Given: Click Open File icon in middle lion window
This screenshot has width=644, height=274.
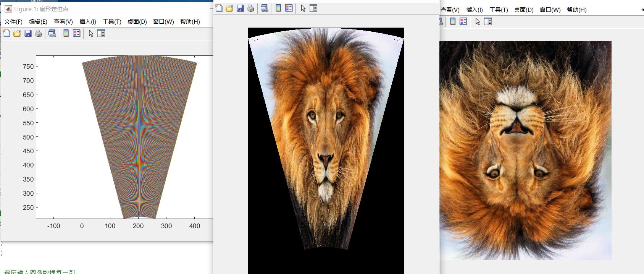Looking at the screenshot, I should pyautogui.click(x=229, y=8).
